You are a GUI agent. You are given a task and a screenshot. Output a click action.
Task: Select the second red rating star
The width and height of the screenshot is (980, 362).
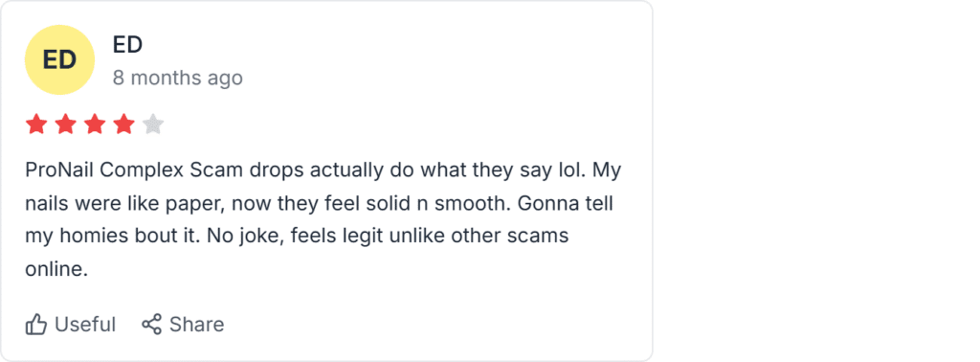(66, 124)
